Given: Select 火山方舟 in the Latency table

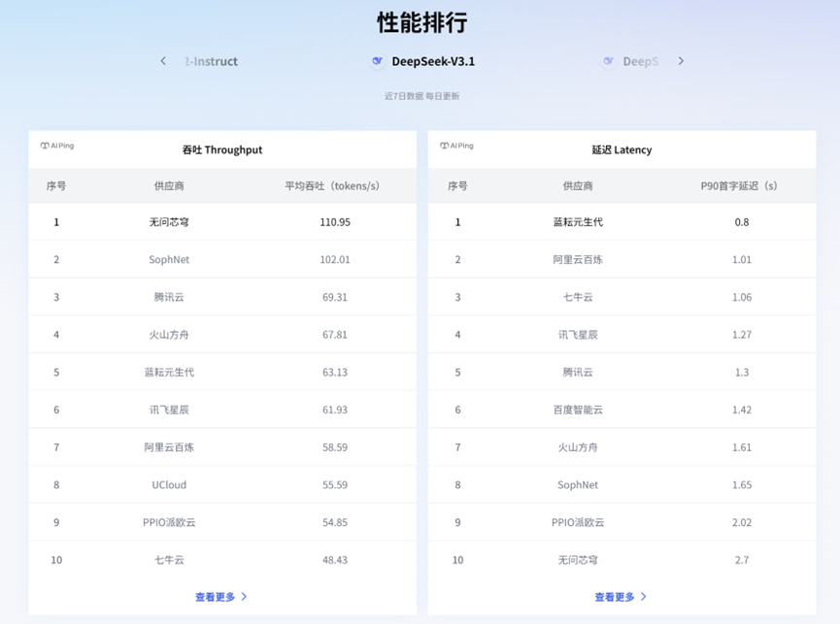Looking at the screenshot, I should [x=578, y=447].
